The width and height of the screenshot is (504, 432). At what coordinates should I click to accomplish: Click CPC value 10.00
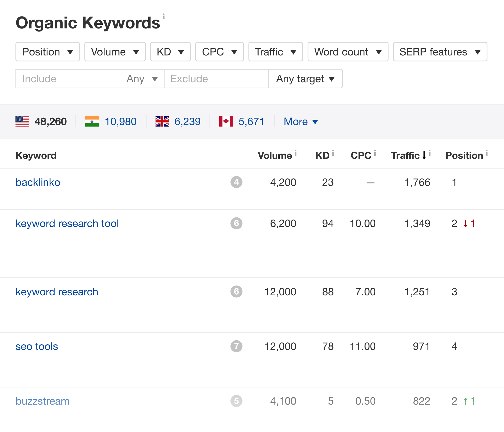(363, 224)
